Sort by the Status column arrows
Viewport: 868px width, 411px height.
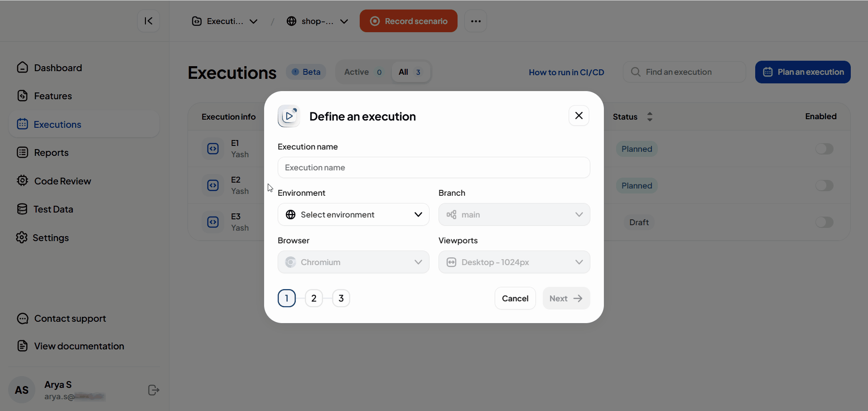(650, 117)
